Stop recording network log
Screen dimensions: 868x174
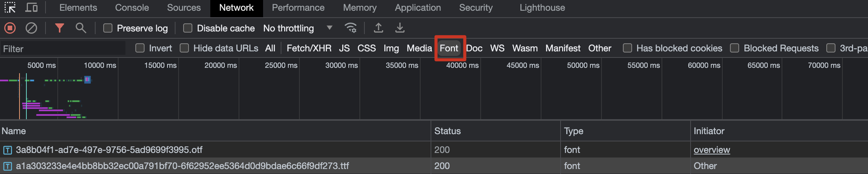pyautogui.click(x=10, y=28)
